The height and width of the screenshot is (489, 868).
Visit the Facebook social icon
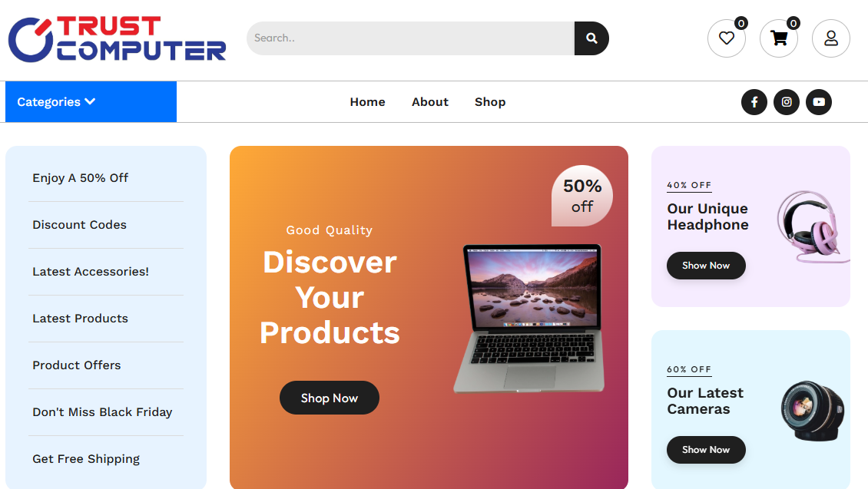[754, 102]
